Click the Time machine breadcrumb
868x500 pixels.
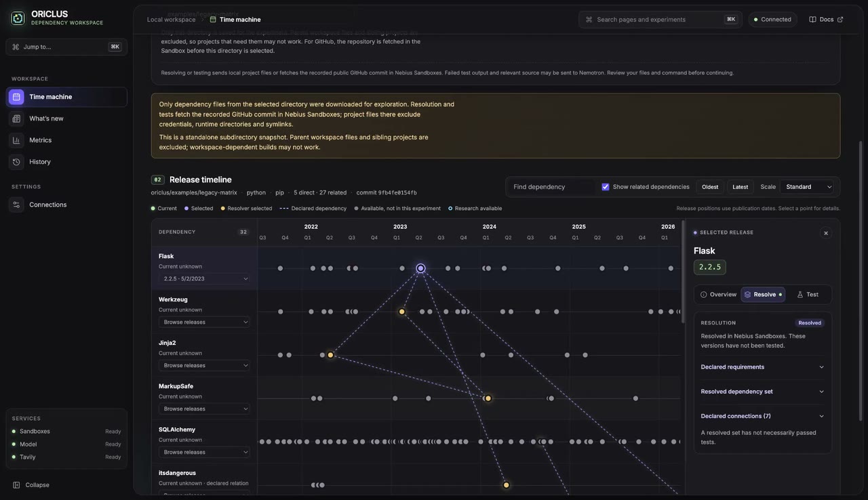(235, 20)
